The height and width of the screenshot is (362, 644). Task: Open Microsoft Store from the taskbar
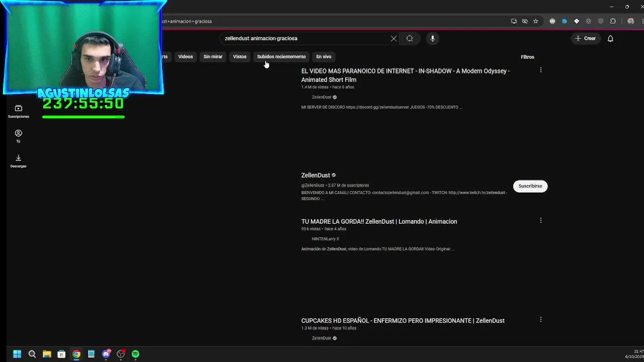tap(61, 354)
